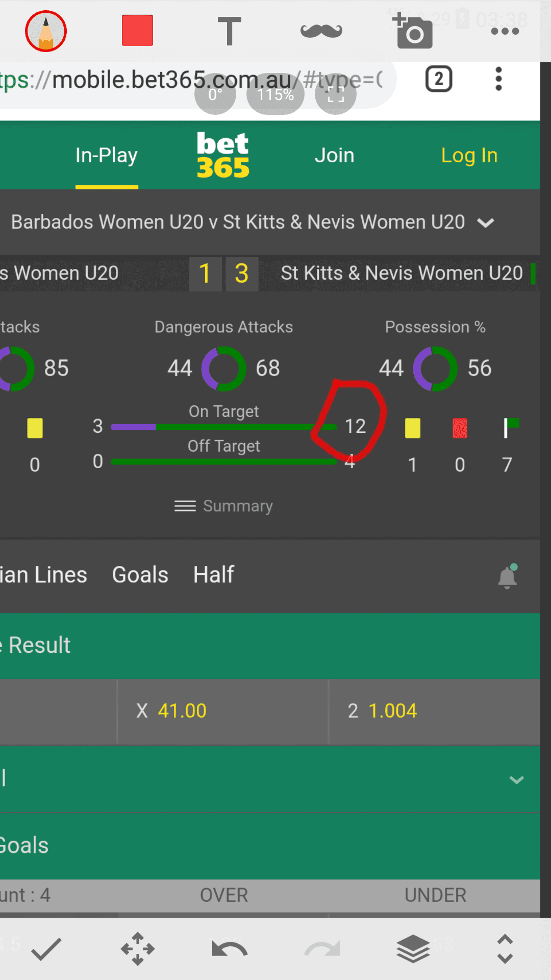Switch to the Half tab
Viewport: 551px width, 980px height.
click(x=214, y=575)
